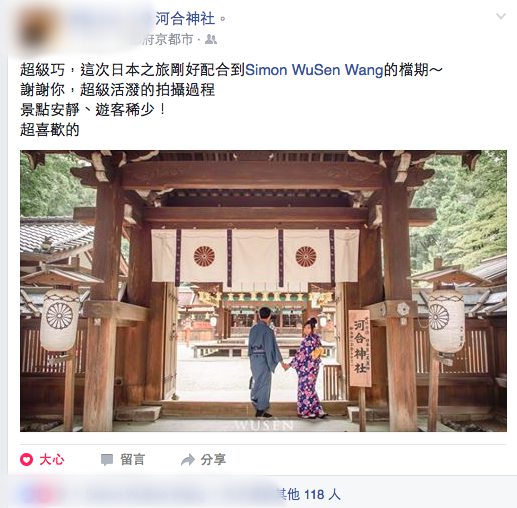Open the 河合神社 location page link
Viewport: 517px width, 508px height.
[x=185, y=18]
